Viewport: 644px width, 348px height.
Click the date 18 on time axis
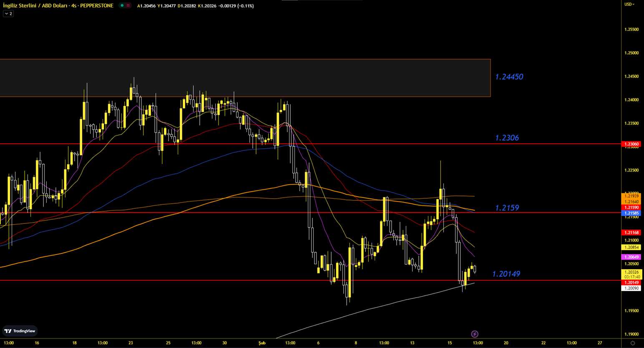tap(75, 343)
